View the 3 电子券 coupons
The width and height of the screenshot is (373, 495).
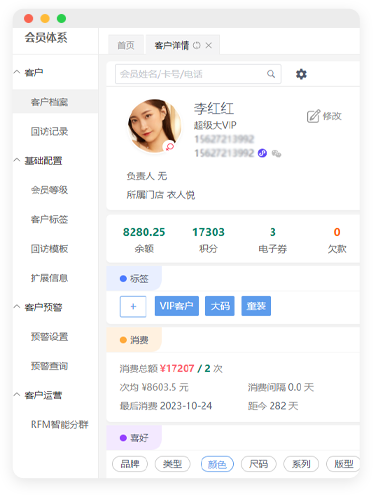tap(273, 239)
